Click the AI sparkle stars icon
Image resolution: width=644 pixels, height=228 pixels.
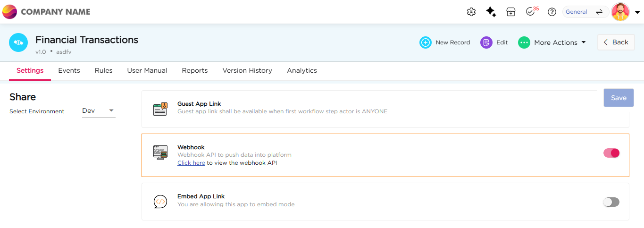[491, 12]
